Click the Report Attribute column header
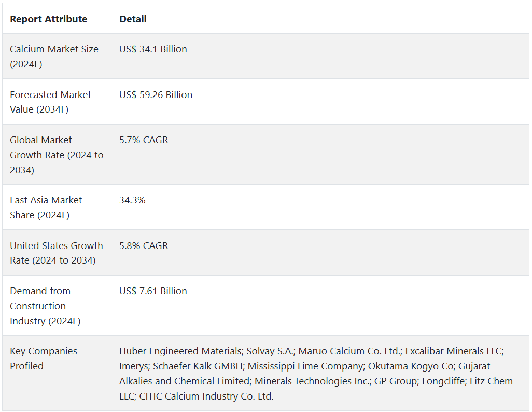 (49, 19)
